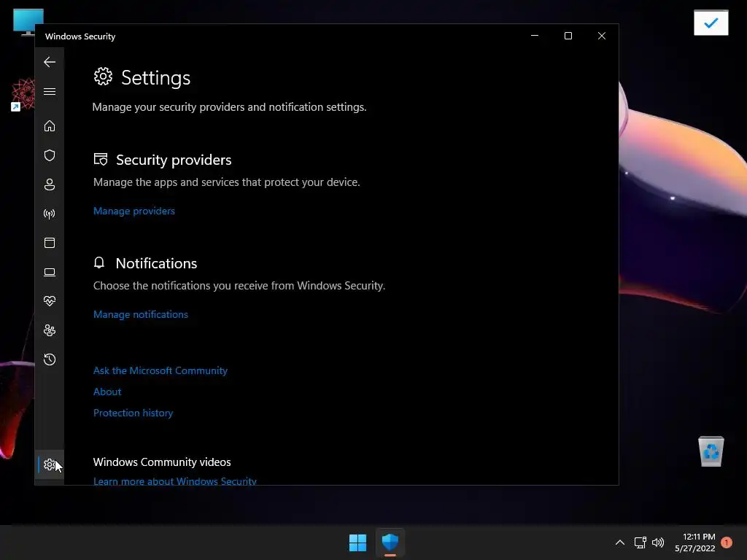The height and width of the screenshot is (560, 747).
Task: Click the Windows Community videos text
Action: pos(162,462)
